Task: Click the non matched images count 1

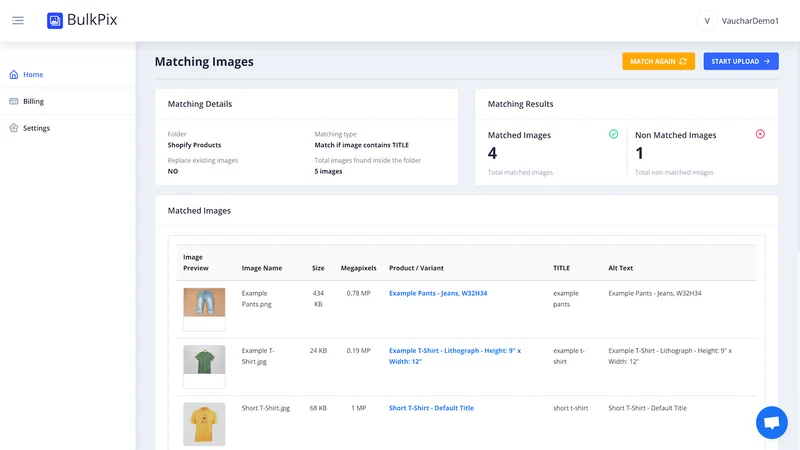Action: pyautogui.click(x=639, y=153)
